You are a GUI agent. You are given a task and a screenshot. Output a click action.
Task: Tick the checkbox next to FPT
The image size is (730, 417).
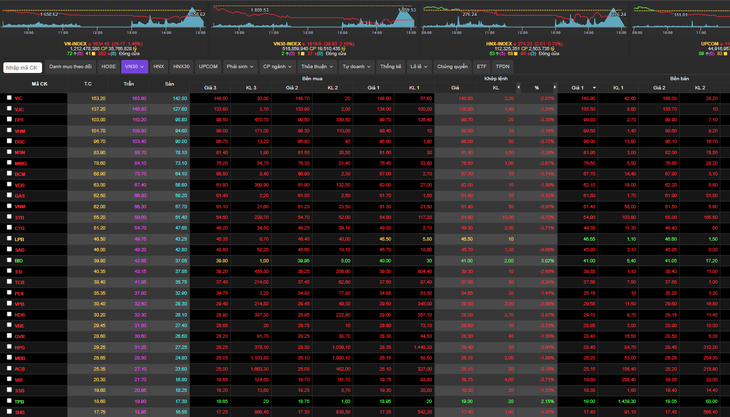point(9,119)
